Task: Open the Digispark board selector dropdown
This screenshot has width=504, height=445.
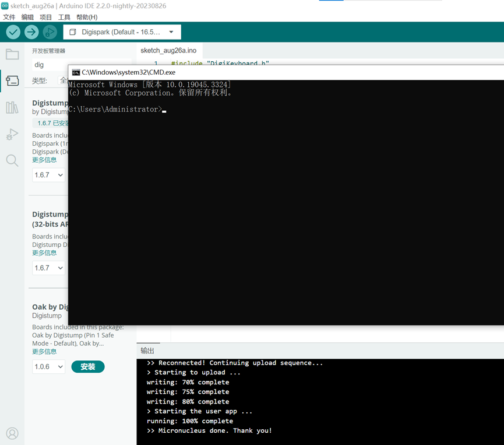Action: click(x=122, y=32)
